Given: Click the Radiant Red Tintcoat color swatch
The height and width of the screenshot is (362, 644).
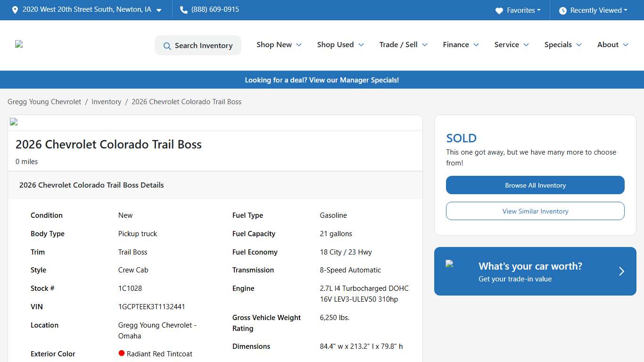Looking at the screenshot, I should [x=122, y=353].
